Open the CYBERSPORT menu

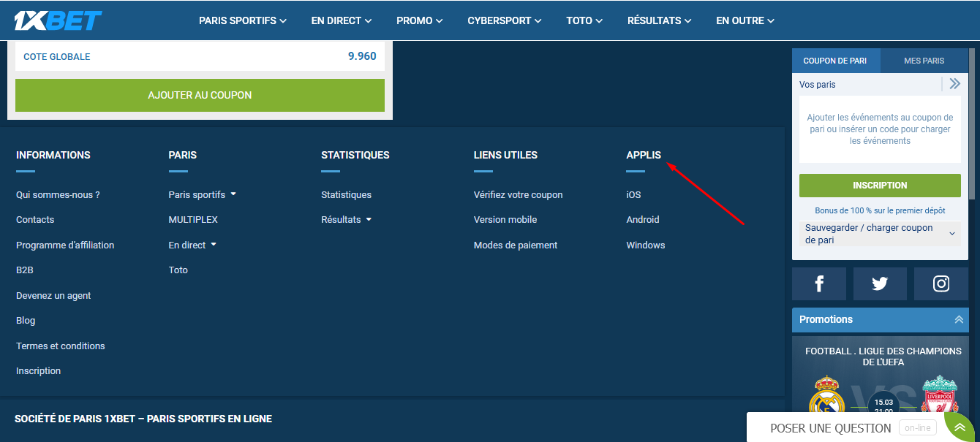505,20
